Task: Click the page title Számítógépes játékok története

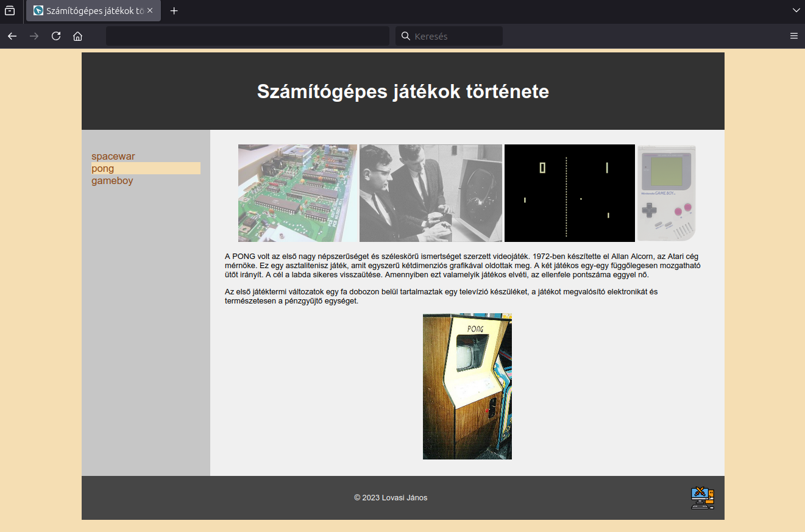Action: click(403, 91)
